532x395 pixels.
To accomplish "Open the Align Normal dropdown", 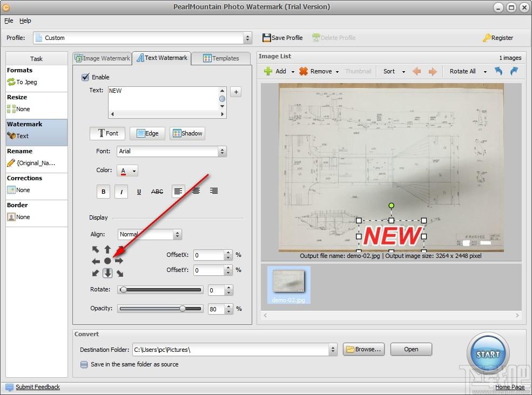I will tap(150, 234).
